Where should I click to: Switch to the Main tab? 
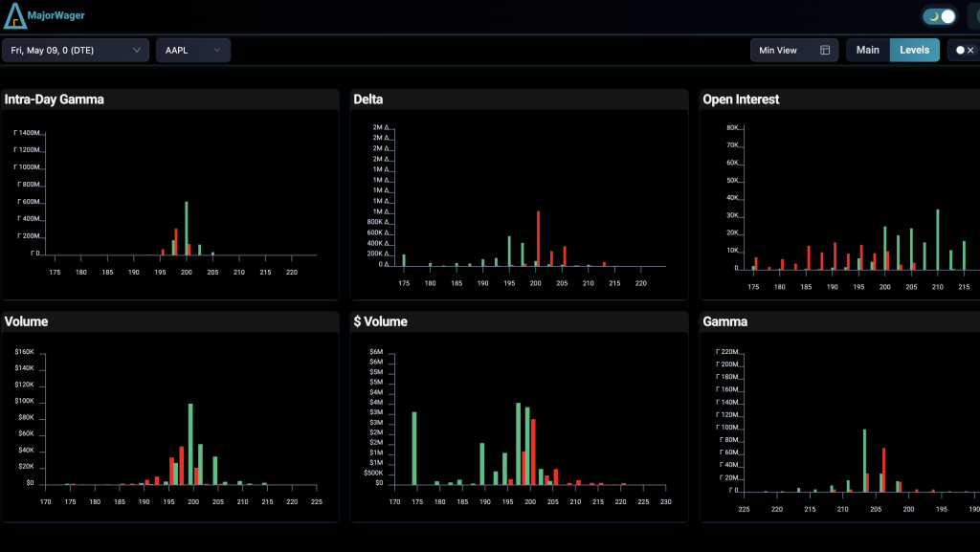point(867,50)
